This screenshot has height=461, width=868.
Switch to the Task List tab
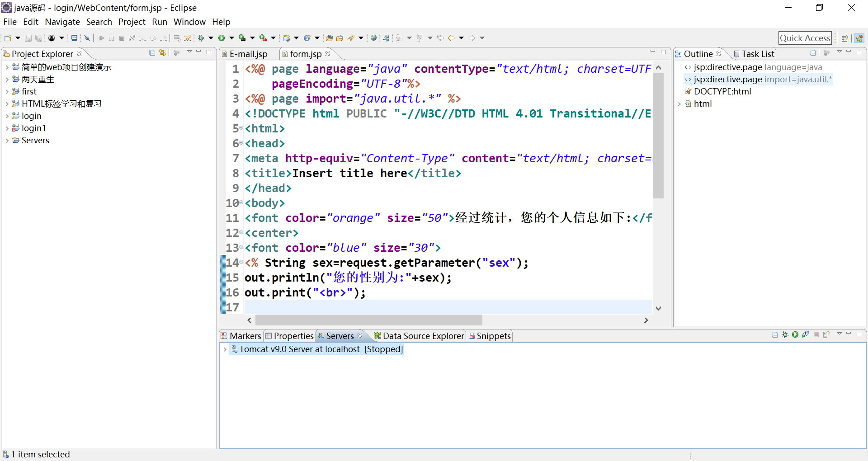754,54
